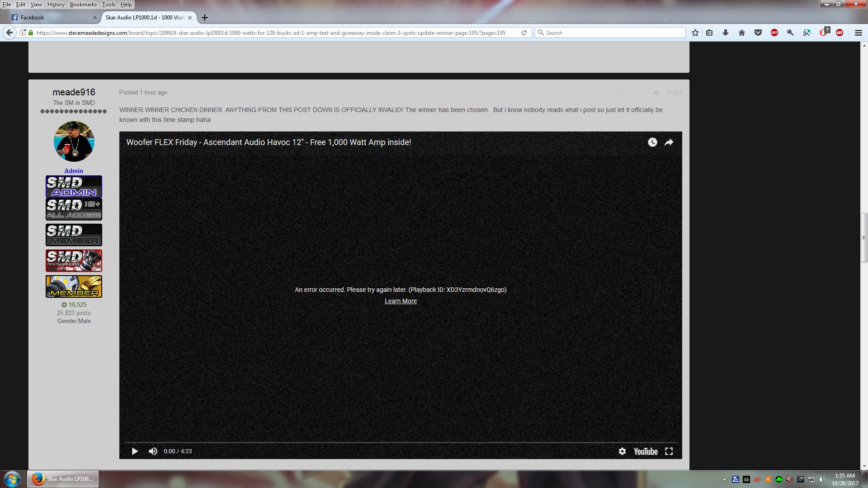The width and height of the screenshot is (868, 488).
Task: Click the Learn More link in player
Action: click(x=401, y=301)
